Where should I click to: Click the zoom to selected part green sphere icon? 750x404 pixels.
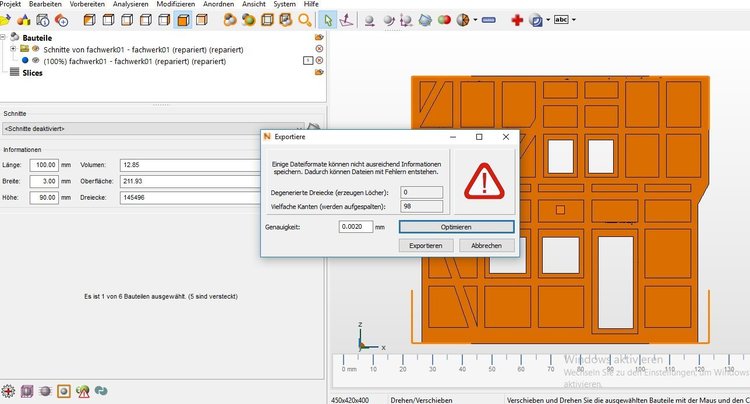249,20
